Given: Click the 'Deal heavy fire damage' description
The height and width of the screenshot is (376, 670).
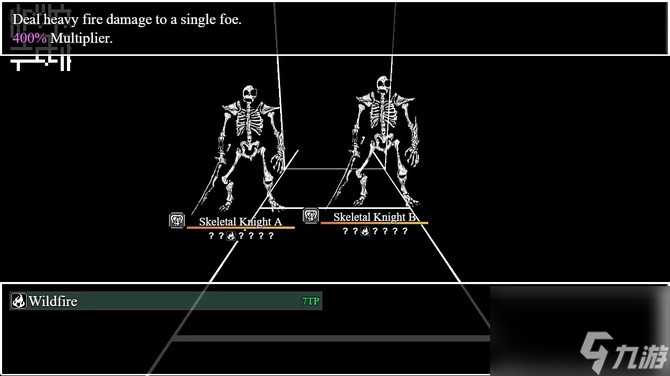Looking at the screenshot, I should point(127,20).
